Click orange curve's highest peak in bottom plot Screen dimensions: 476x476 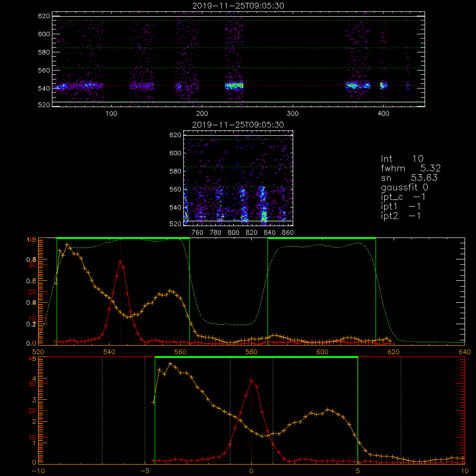(x=170, y=363)
